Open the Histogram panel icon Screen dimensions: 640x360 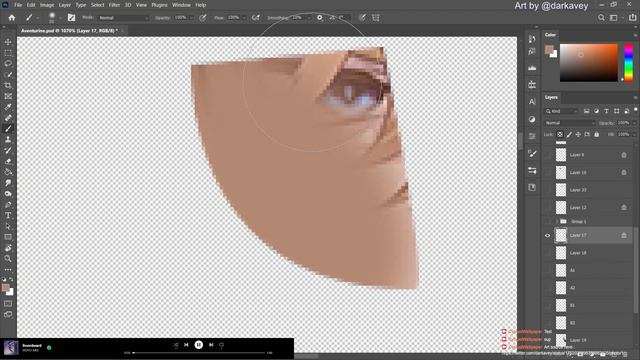click(x=532, y=68)
